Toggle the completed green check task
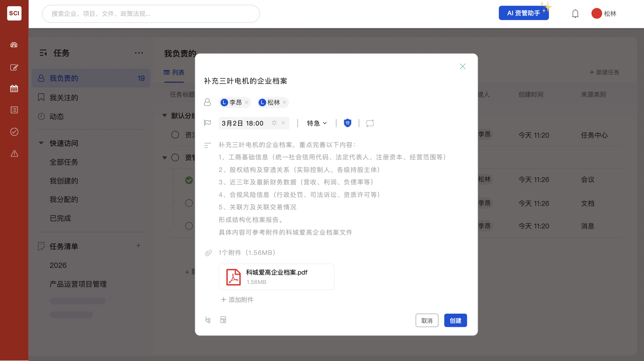 coord(189,180)
